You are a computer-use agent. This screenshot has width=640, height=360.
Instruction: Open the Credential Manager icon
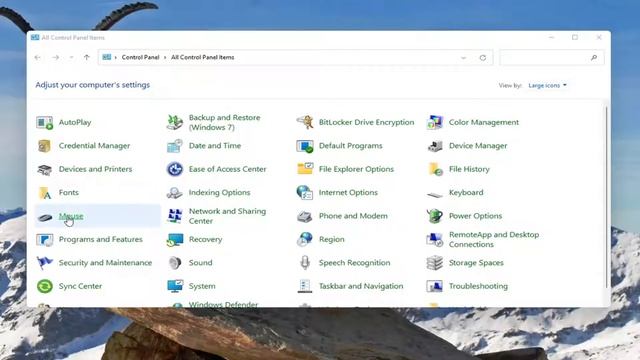click(44, 146)
